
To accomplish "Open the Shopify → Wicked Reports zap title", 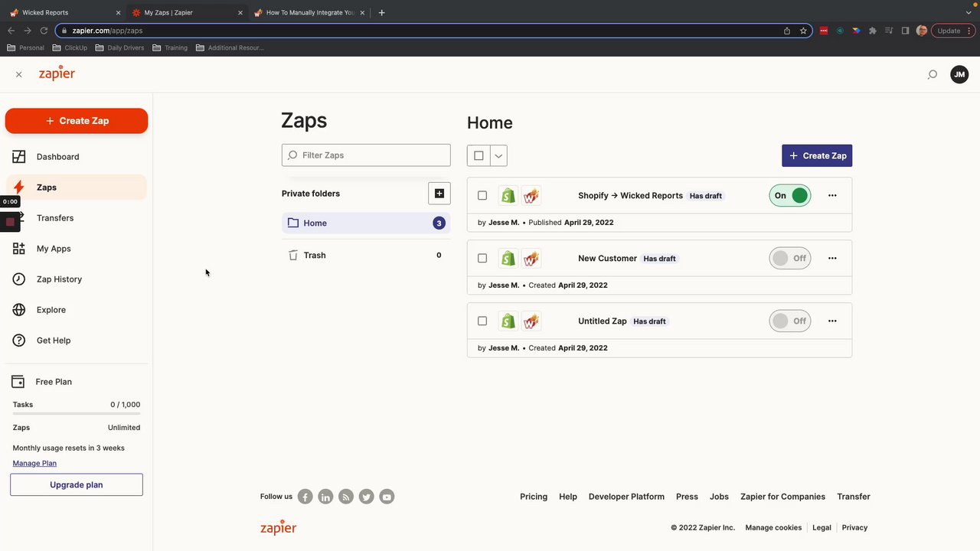I will pyautogui.click(x=630, y=196).
